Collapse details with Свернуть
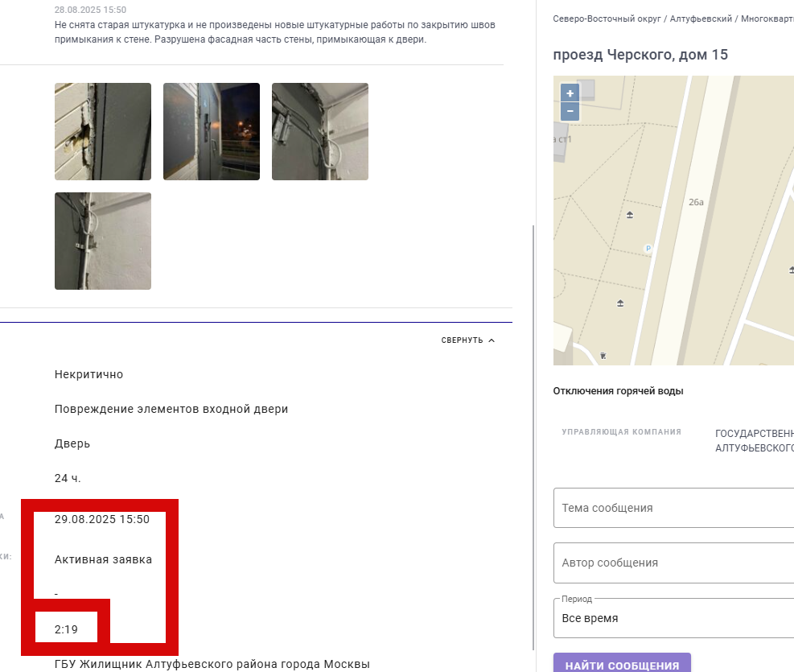Viewport: 794px width, 672px height. [x=468, y=340]
